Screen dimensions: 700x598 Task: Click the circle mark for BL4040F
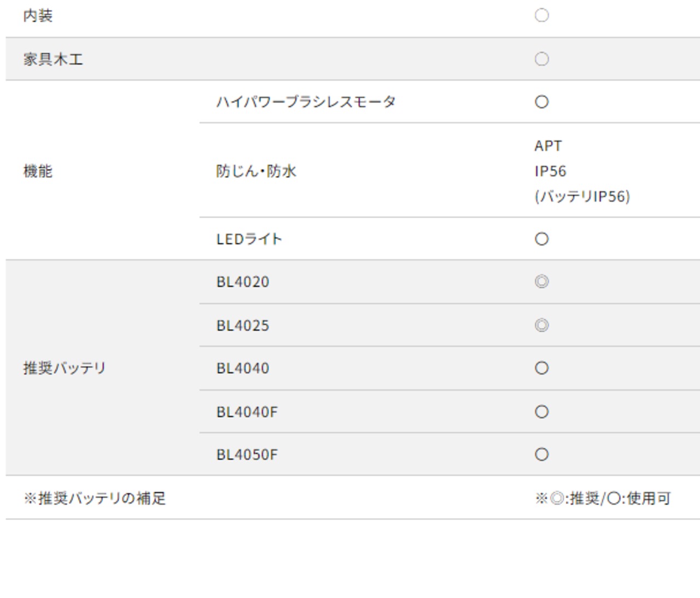point(541,412)
